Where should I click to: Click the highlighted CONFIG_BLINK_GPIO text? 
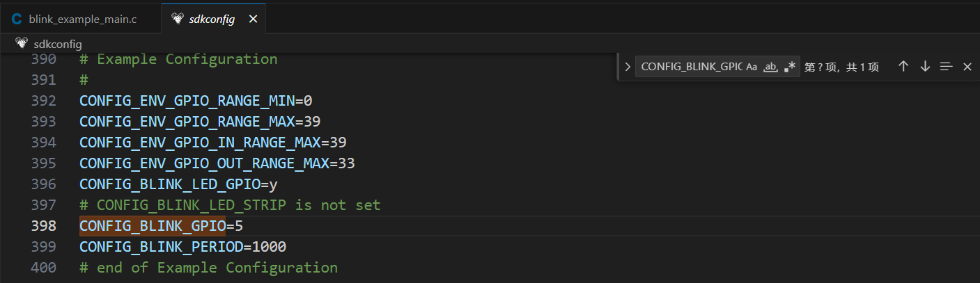[x=153, y=226]
